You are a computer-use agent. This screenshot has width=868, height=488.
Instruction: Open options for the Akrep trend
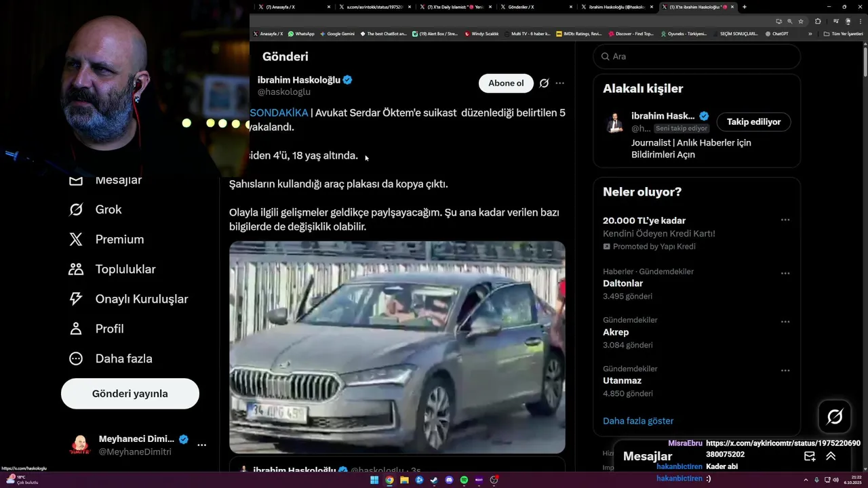tap(785, 322)
